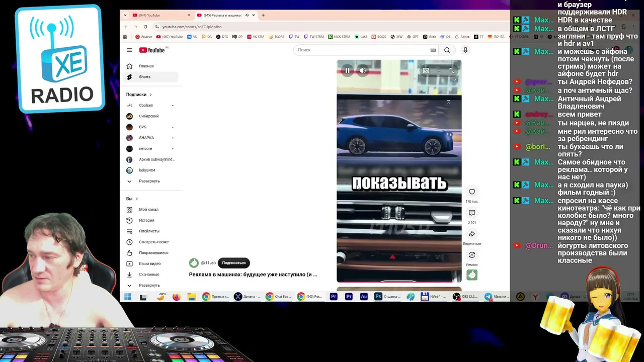
Task: Pause the Shorts video
Action: coord(347,71)
